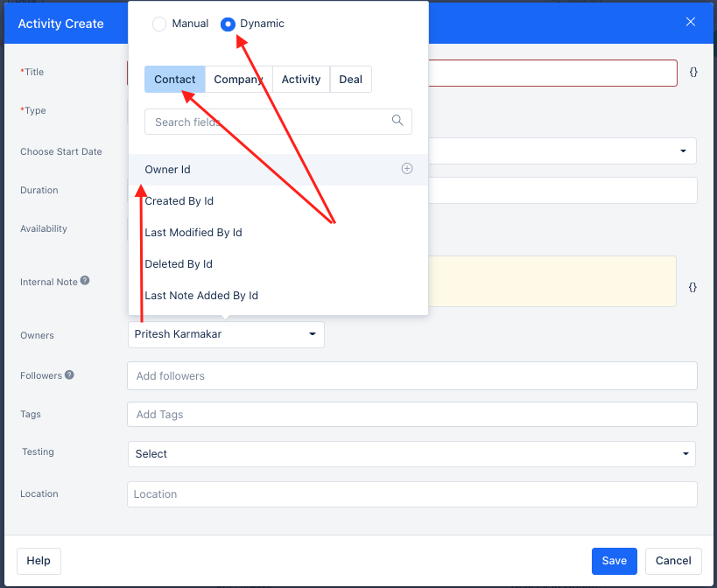Viewport: 717px width, 588px height.
Task: Click the Location input field
Action: [412, 493]
